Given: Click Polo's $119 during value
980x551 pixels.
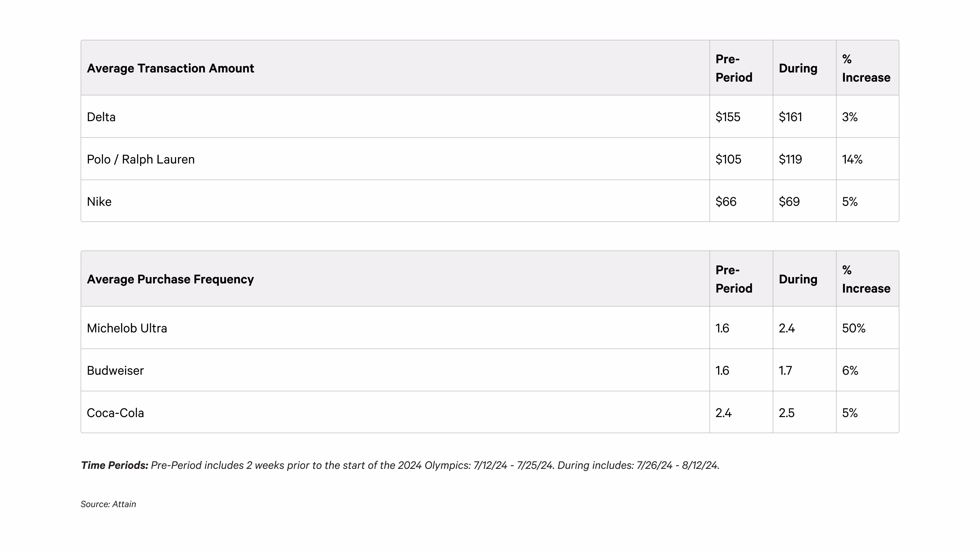Looking at the screenshot, I should tap(790, 159).
